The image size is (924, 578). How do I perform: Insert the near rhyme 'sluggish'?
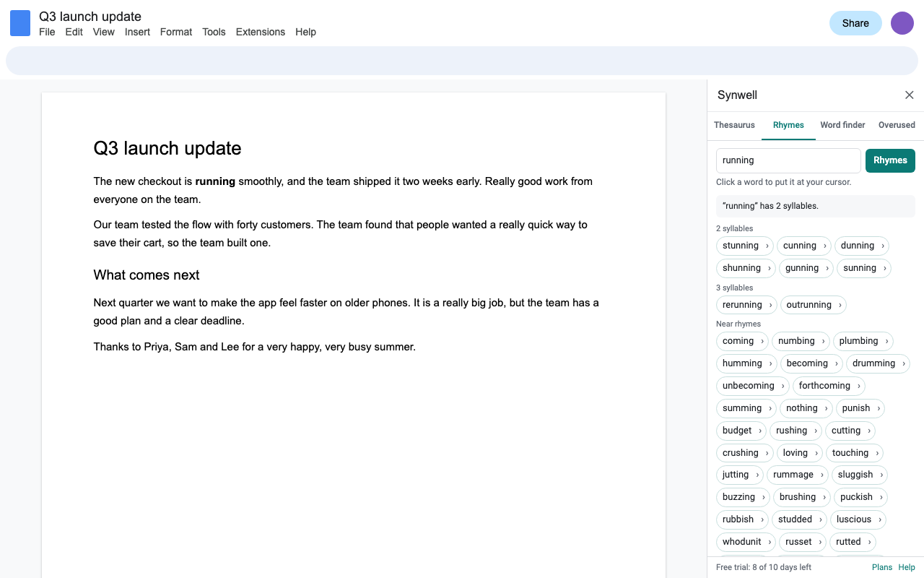click(855, 475)
